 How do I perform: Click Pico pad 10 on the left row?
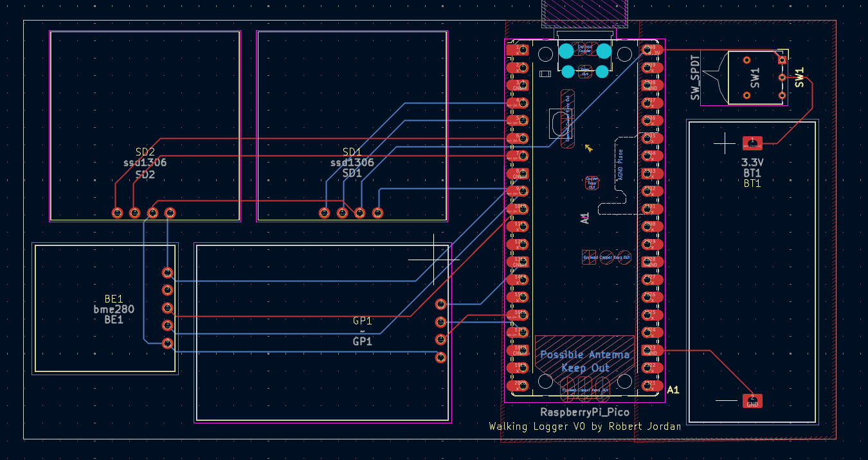point(518,208)
